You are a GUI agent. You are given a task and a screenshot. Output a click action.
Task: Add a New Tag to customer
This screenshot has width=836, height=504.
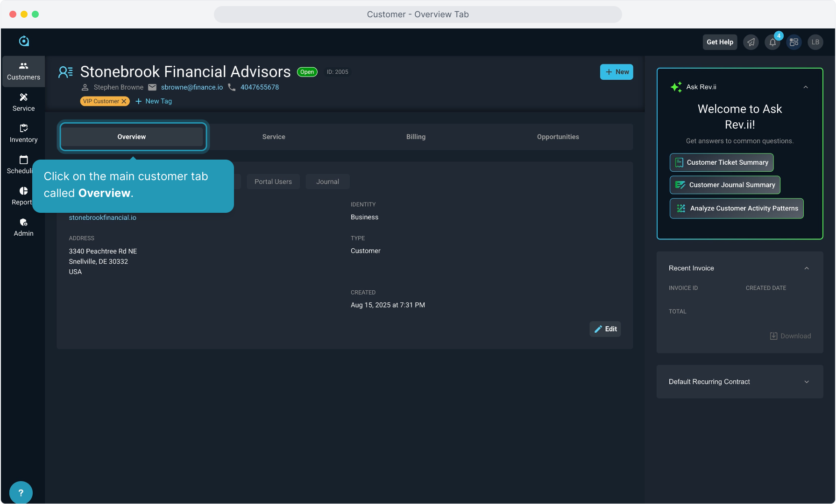tap(154, 101)
